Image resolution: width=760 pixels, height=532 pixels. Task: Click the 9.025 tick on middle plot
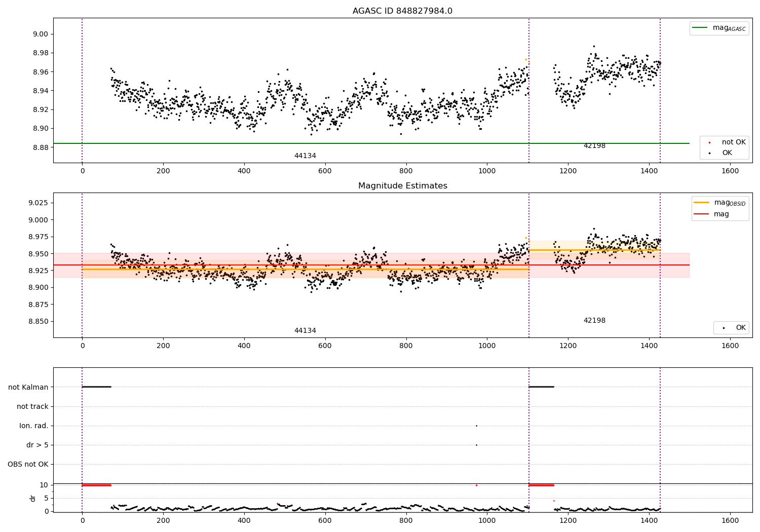[38, 203]
